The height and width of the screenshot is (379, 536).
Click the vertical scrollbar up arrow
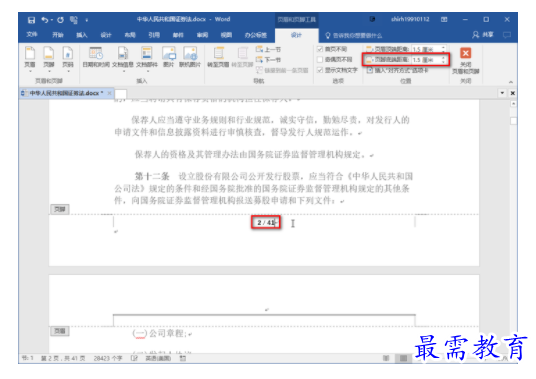pyautogui.click(x=513, y=104)
